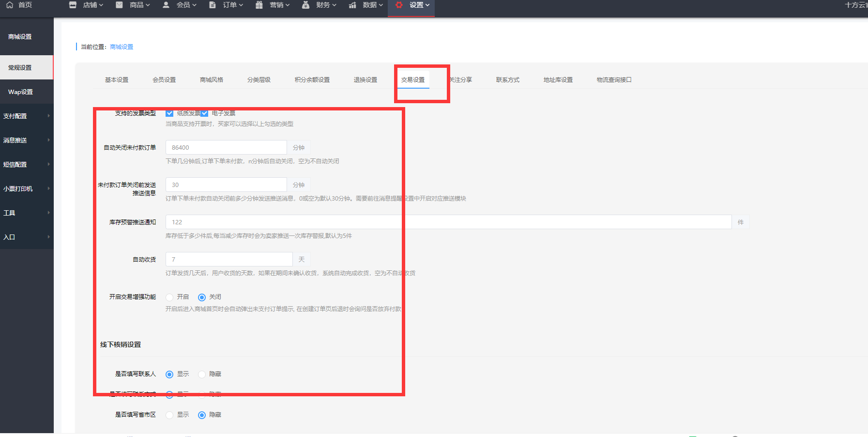Viewport: 868px width, 437px height.
Task: Switch to the 会员设置 tab
Action: pyautogui.click(x=164, y=80)
